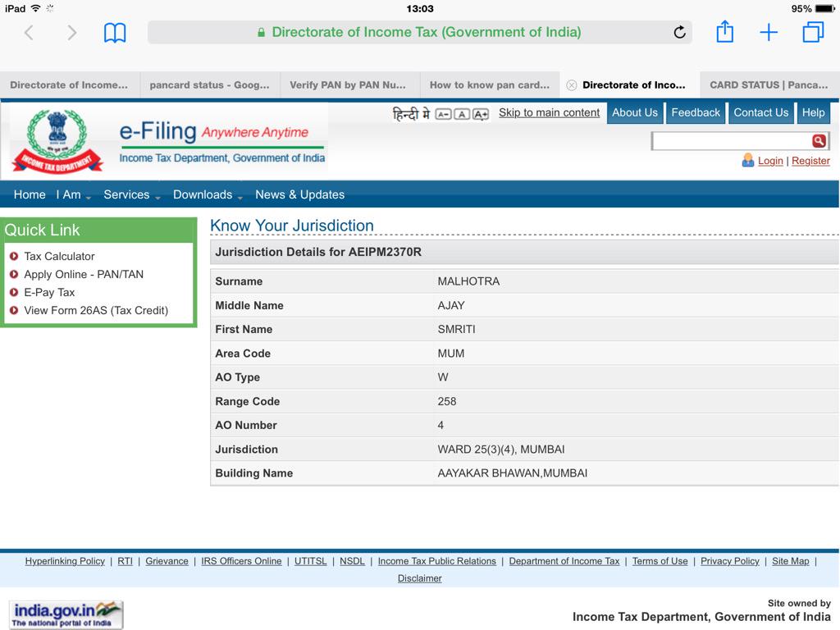Image resolution: width=840 pixels, height=630 pixels.
Task: Click the Login link
Action: (770, 161)
